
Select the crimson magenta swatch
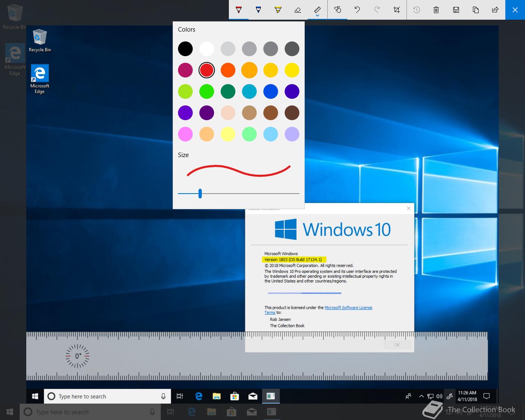(x=185, y=70)
